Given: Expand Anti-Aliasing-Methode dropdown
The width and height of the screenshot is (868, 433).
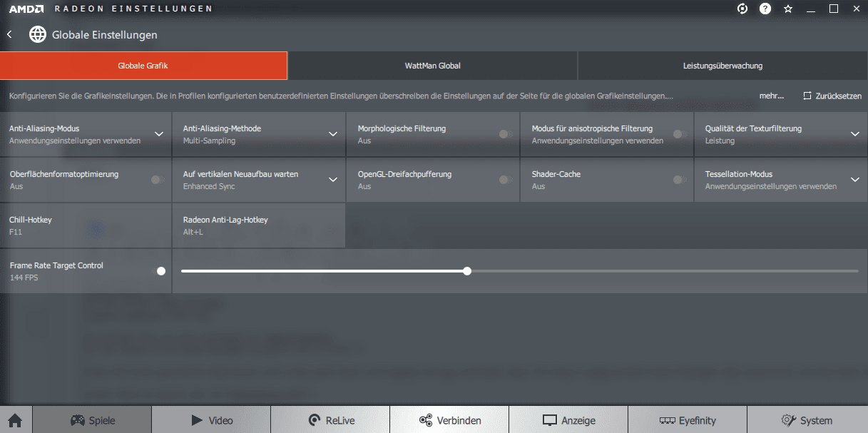Looking at the screenshot, I should (x=332, y=134).
